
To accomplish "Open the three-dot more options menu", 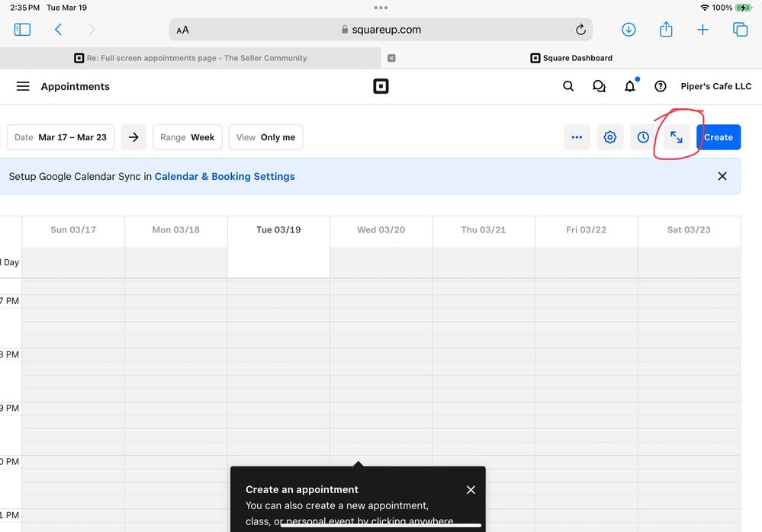I will [577, 137].
